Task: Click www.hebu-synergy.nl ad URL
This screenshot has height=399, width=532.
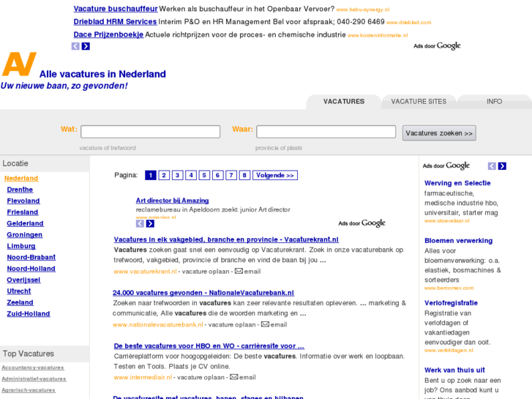Action: pyautogui.click(x=363, y=10)
